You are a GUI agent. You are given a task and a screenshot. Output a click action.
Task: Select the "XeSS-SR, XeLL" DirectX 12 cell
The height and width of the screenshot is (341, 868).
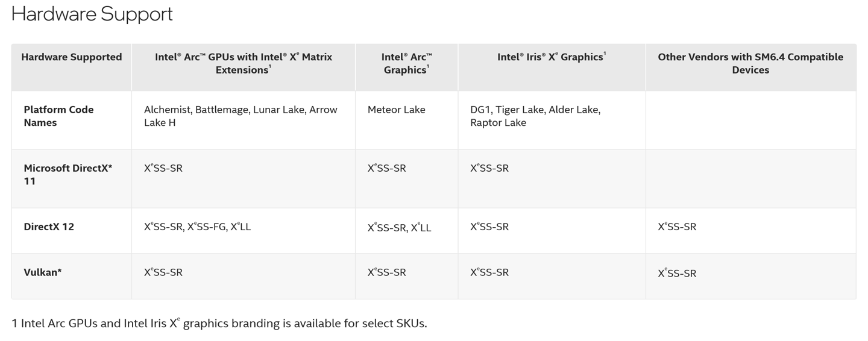tap(399, 228)
